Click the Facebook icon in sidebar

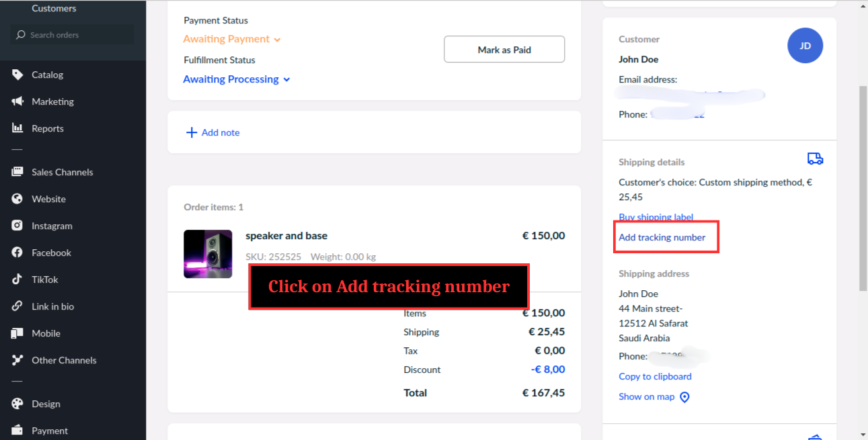(x=17, y=253)
